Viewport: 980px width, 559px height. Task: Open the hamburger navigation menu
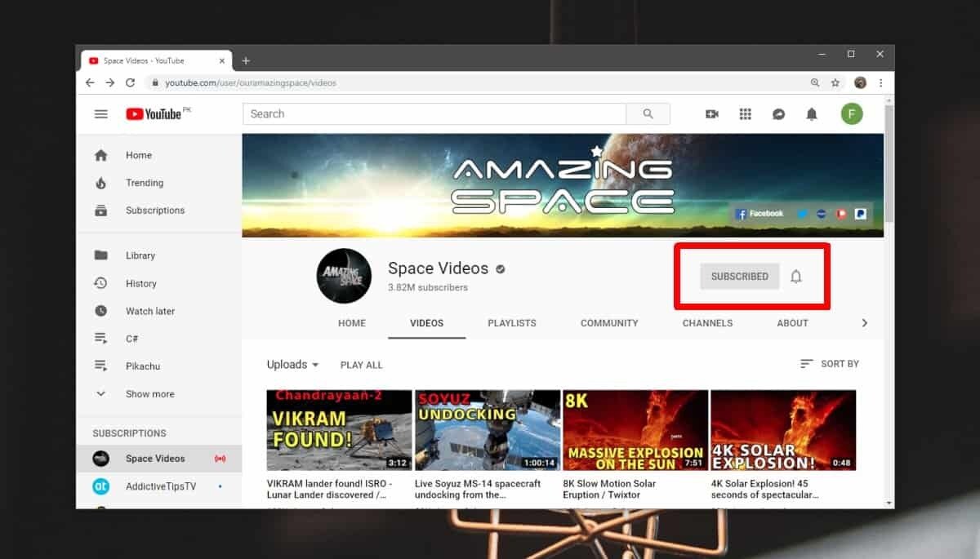click(100, 113)
